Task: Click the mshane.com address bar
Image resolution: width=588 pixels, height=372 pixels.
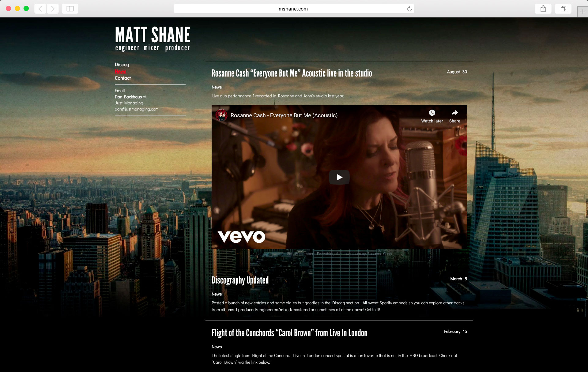Action: click(x=294, y=9)
